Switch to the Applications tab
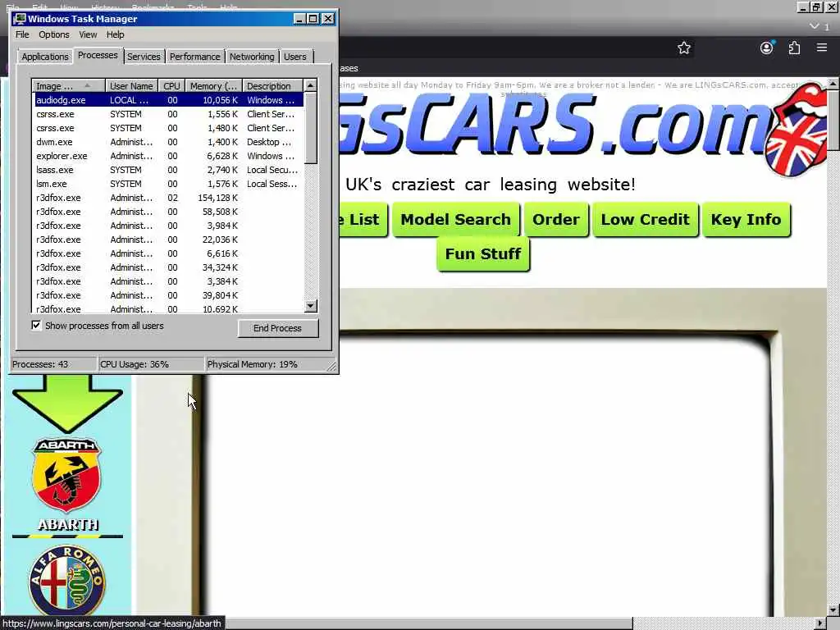840x630 pixels. coord(45,57)
